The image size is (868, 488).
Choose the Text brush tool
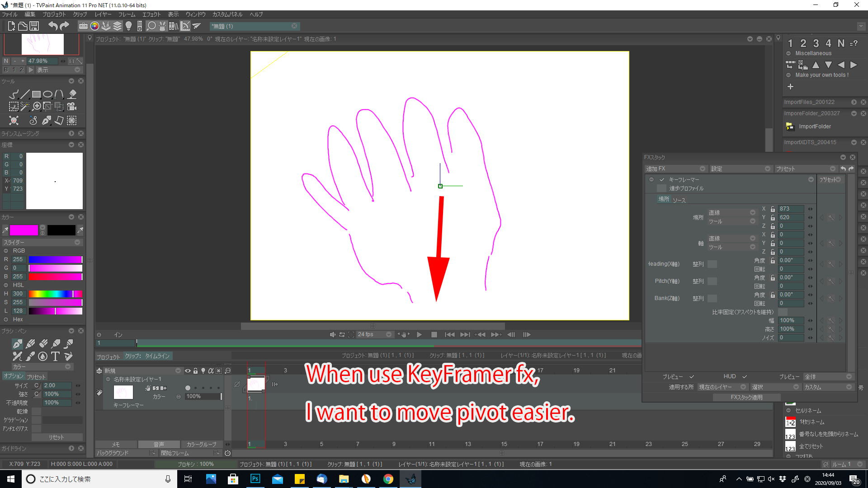pyautogui.click(x=55, y=357)
